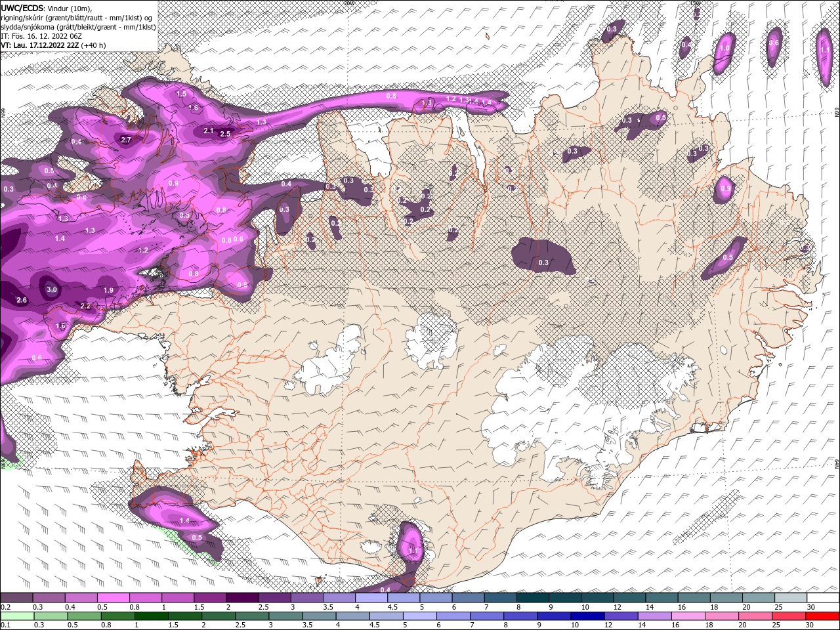Click the 3.0 snowfall value on the map
Viewport: 840px width, 630px height.
point(52,289)
